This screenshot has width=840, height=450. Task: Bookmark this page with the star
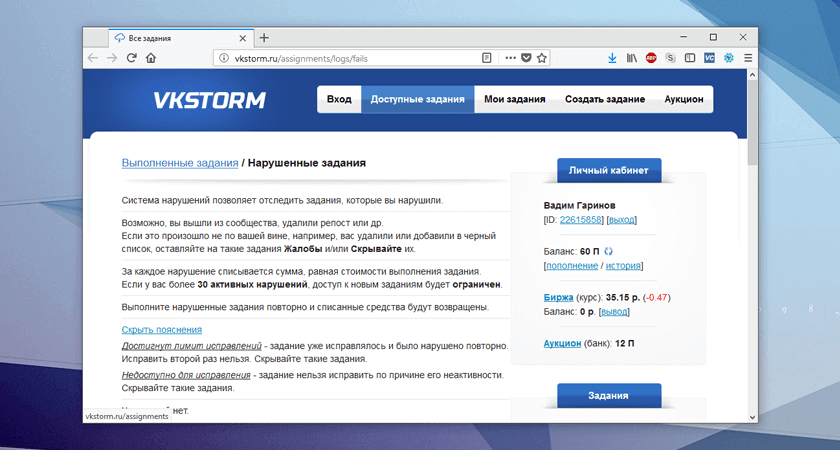[x=542, y=58]
